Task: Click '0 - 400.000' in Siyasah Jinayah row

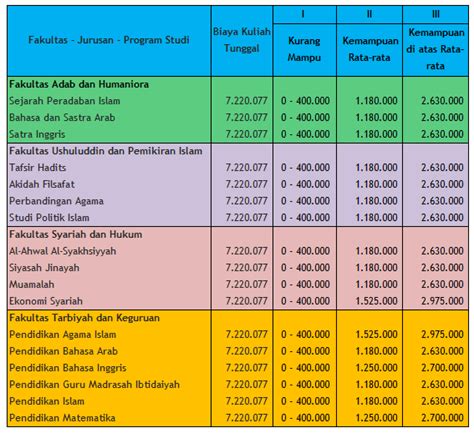Action: coord(305,268)
